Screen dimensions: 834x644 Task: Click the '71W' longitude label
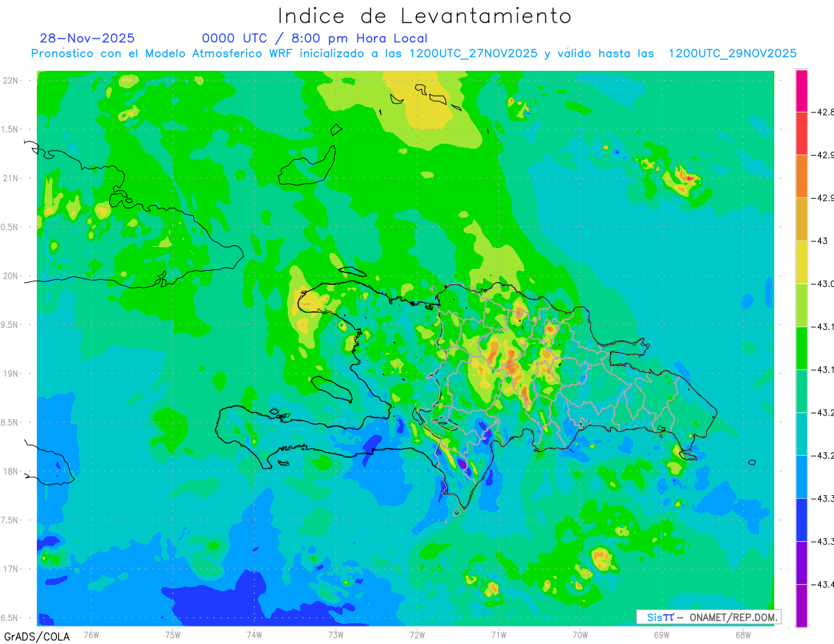[498, 635]
